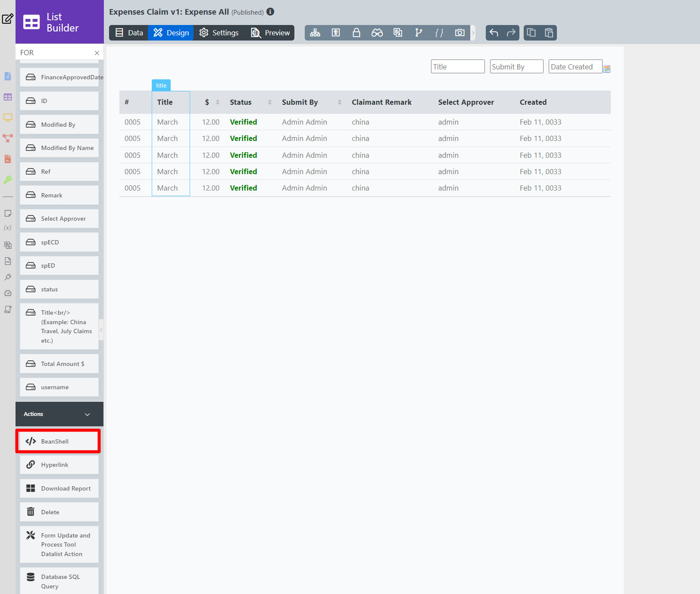The height and width of the screenshot is (594, 700).
Task: Click the undo arrow in toolbar
Action: point(494,33)
